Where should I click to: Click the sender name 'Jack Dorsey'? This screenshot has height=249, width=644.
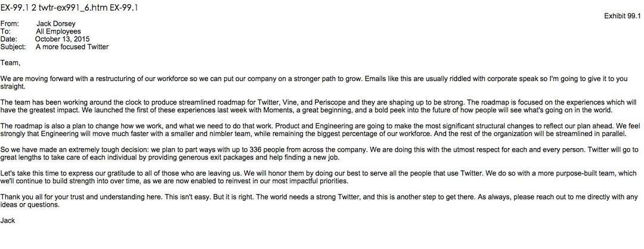pyautogui.click(x=56, y=24)
